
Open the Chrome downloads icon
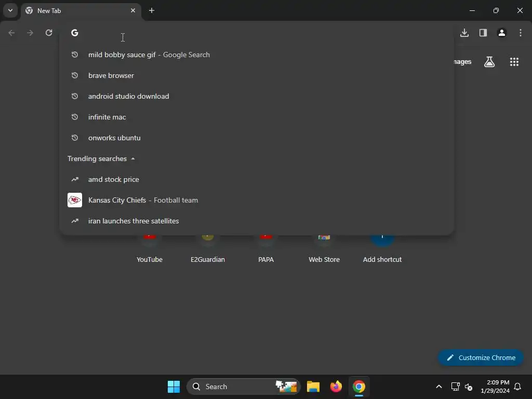(x=464, y=33)
